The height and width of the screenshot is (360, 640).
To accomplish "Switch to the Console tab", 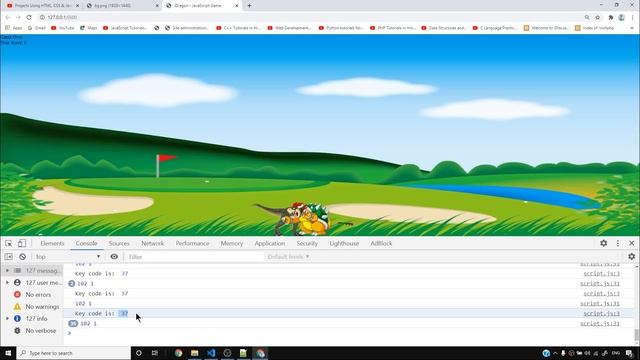I will [x=87, y=243].
